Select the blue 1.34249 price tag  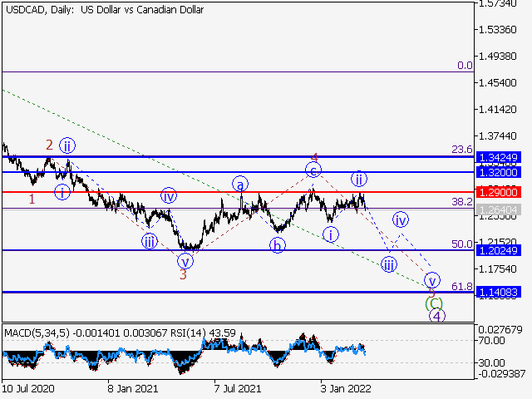coord(499,157)
